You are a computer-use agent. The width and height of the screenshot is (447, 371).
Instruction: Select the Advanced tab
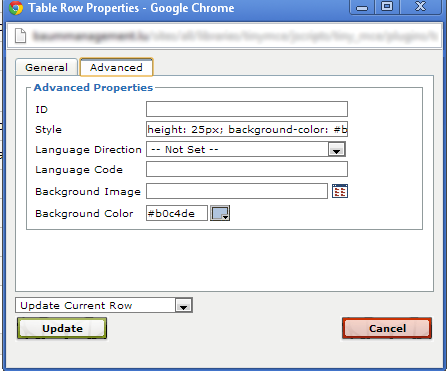coord(116,67)
